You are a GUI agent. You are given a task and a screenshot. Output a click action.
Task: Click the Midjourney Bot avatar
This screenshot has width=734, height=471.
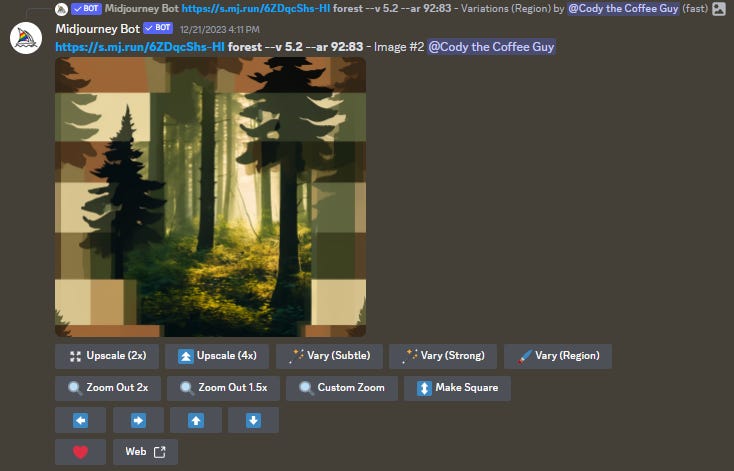pos(26,38)
